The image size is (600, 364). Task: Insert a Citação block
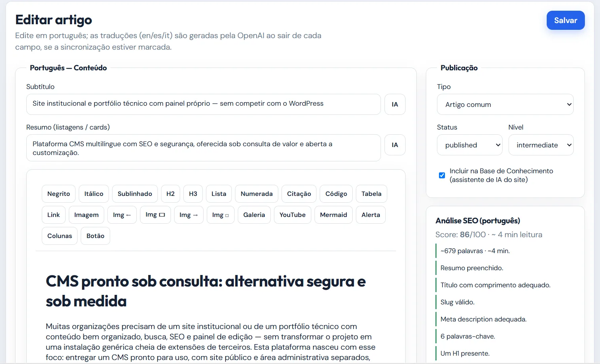(x=299, y=194)
